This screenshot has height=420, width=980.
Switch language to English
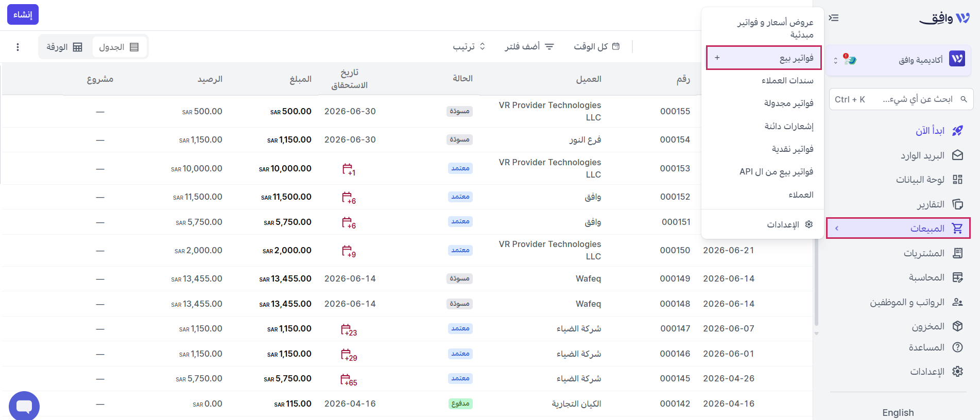(x=898, y=413)
